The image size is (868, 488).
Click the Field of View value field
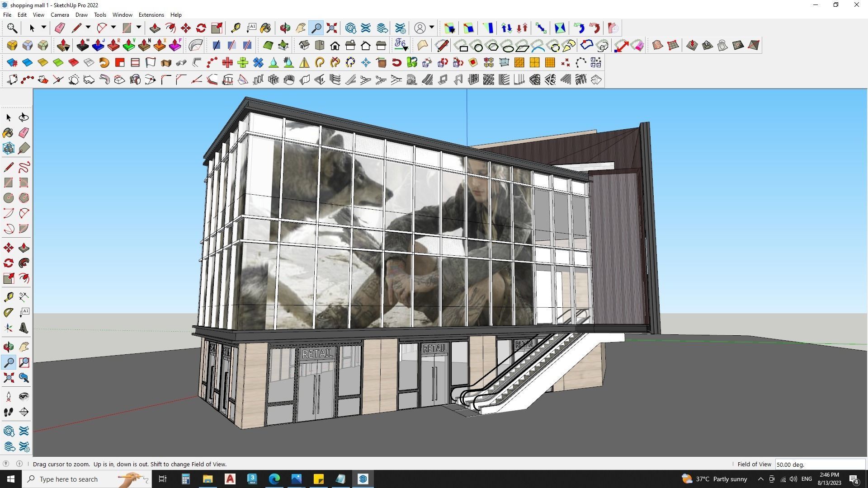coord(819,465)
